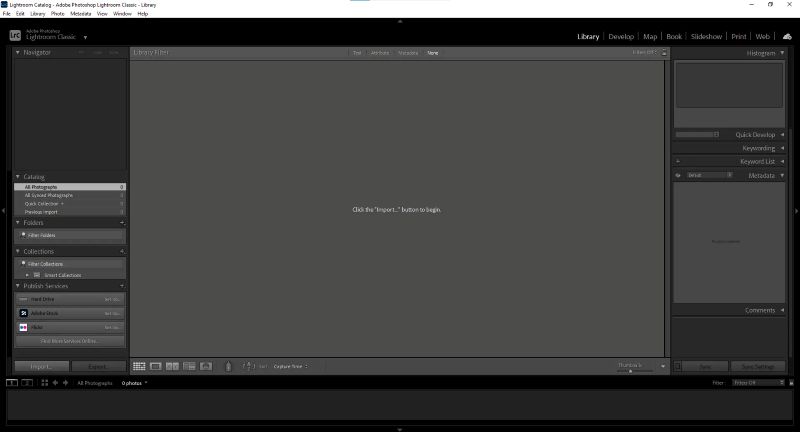The image size is (800, 432).
Task: Click the cloud sync status icon
Action: (787, 36)
